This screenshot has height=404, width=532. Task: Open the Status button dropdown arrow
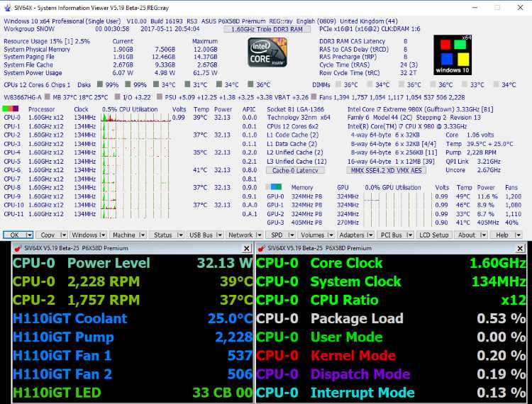click(x=180, y=235)
